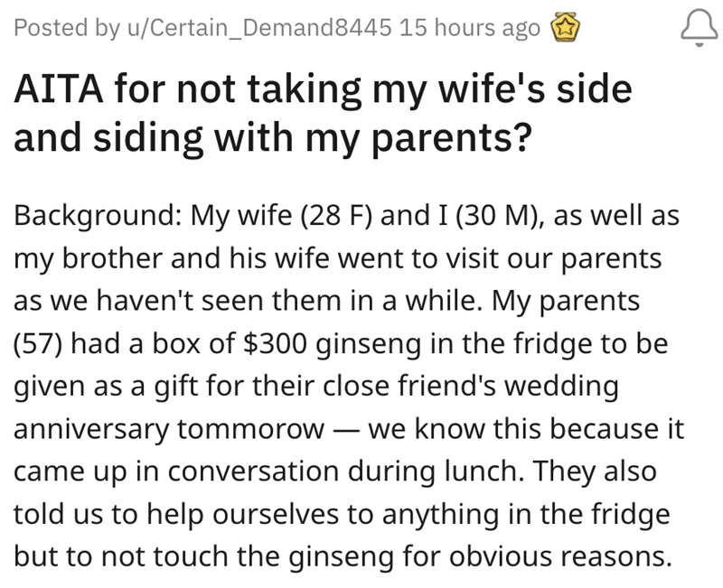Click 'and siding with my parents?' title line
The height and width of the screenshot is (588, 723).
point(273,137)
